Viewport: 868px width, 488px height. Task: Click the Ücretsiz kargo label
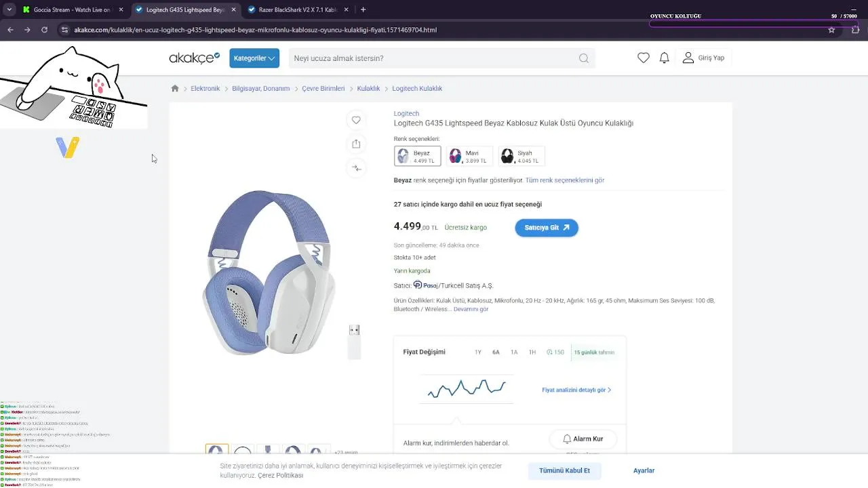[x=466, y=228]
